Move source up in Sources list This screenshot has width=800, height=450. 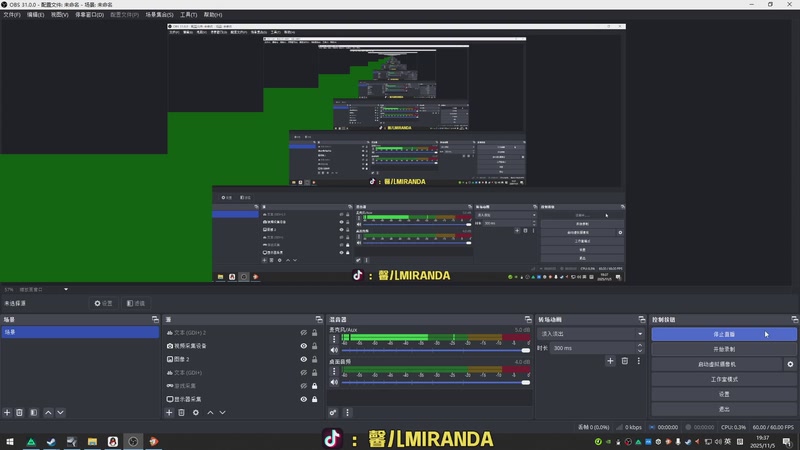[x=210, y=412]
